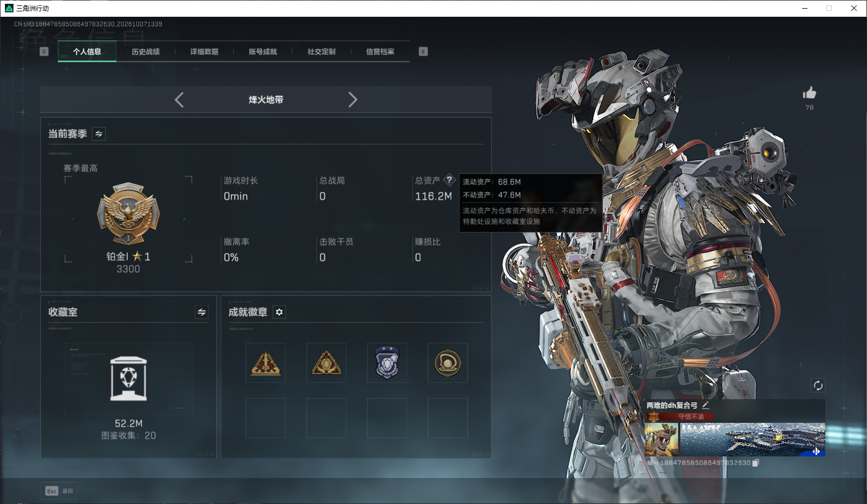Edit nickname with the pencil icon

706,405
